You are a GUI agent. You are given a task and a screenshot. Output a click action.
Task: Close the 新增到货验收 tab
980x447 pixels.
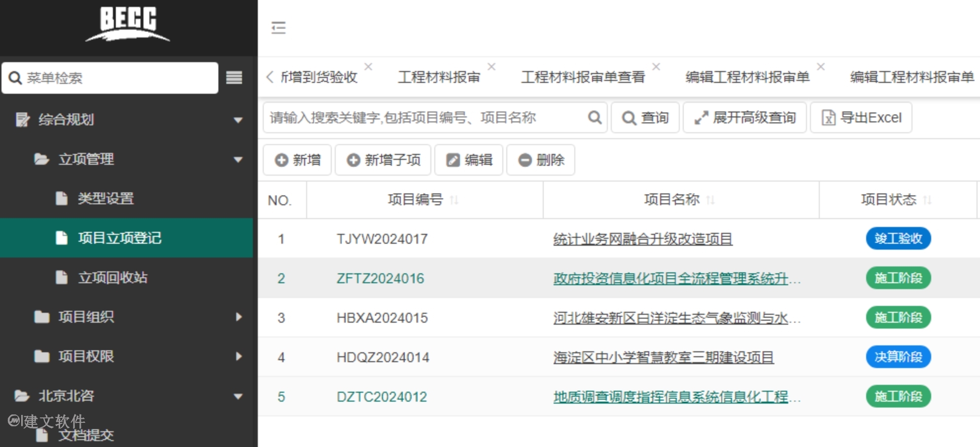click(x=368, y=66)
